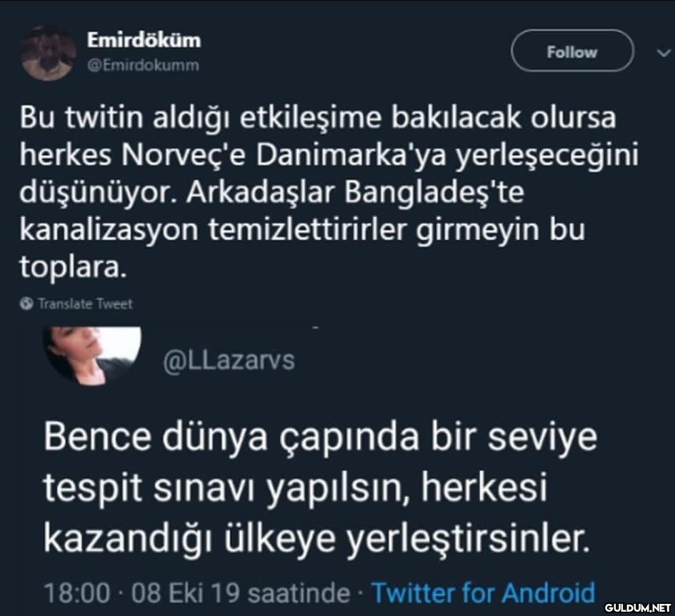Open the @Emirdokumm handle link
This screenshot has width=675, height=616.
tap(143, 66)
